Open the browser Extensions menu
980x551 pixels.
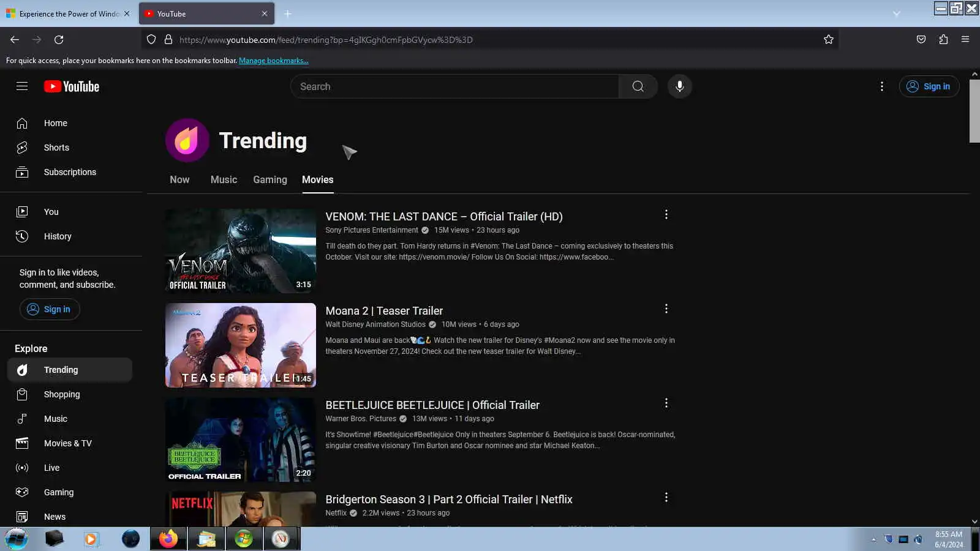pyautogui.click(x=943, y=40)
